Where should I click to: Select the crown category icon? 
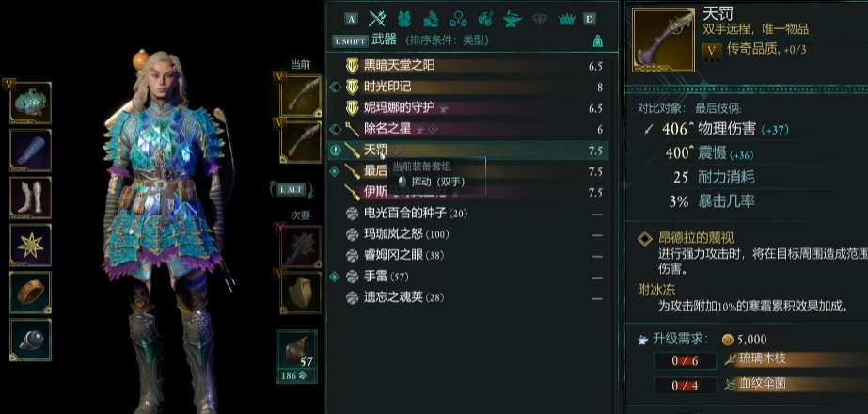click(x=566, y=20)
